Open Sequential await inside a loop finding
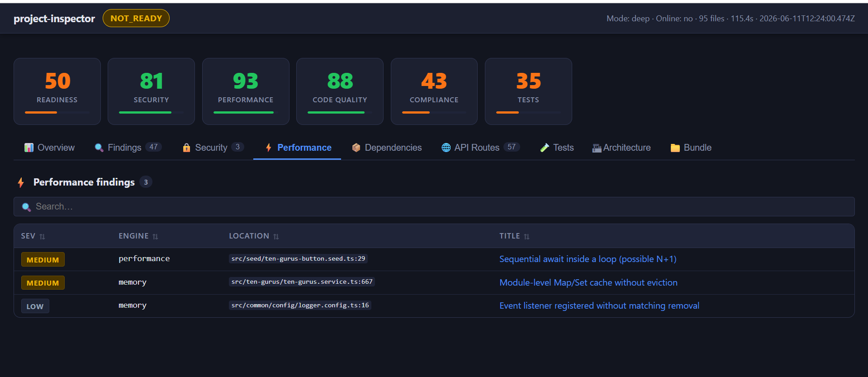 coord(588,259)
